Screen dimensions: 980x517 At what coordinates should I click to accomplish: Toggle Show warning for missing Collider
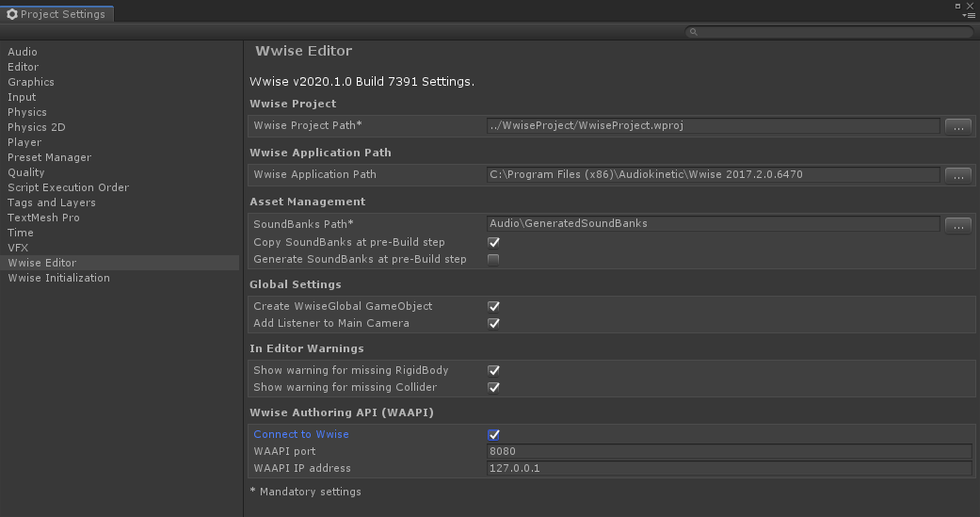493,388
